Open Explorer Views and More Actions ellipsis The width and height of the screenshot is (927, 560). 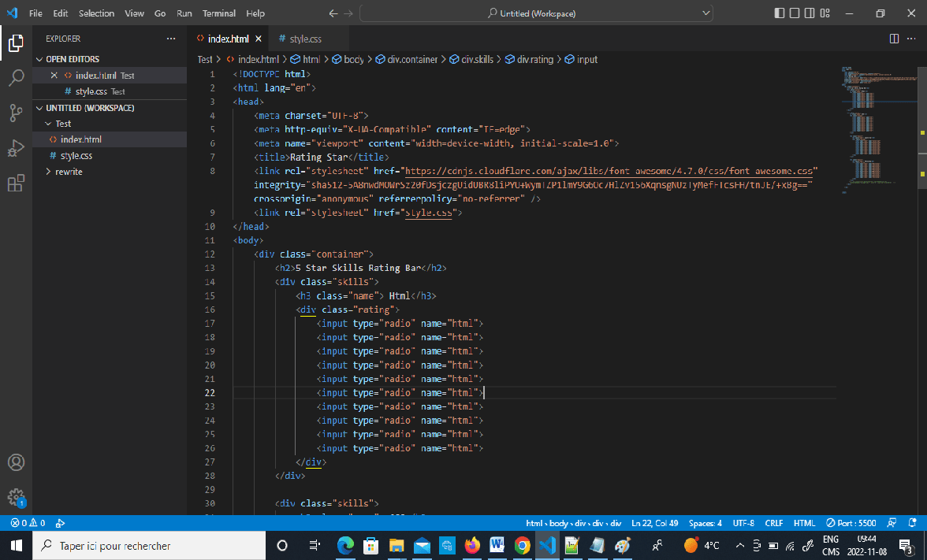click(x=171, y=39)
